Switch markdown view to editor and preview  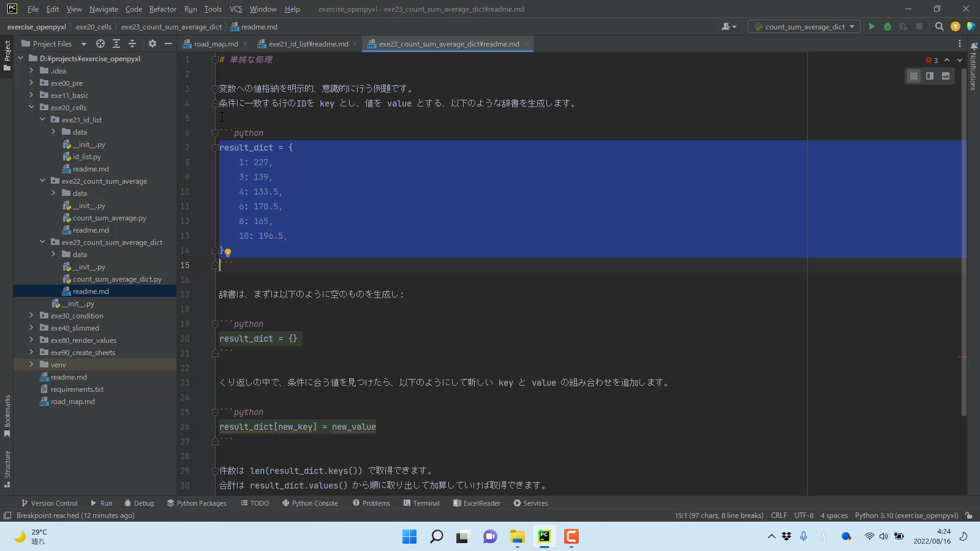click(x=930, y=76)
